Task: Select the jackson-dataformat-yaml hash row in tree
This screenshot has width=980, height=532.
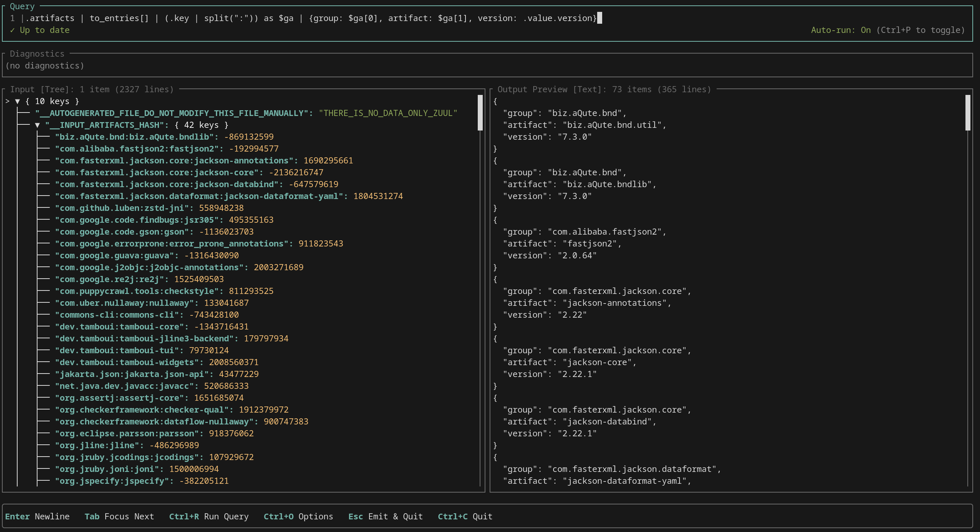Action: click(x=229, y=196)
